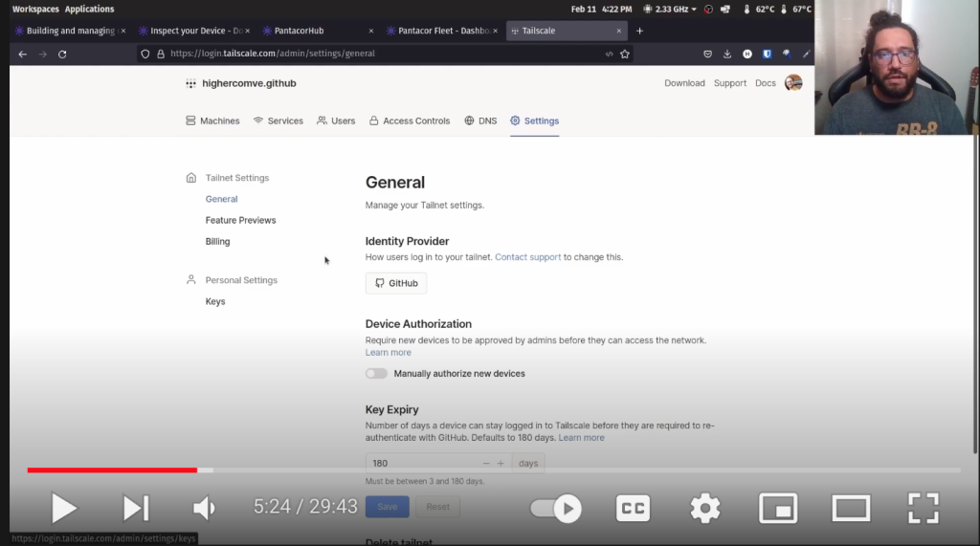Click the GitHub identity provider button
Image resolution: width=980 pixels, height=546 pixels.
click(x=396, y=284)
